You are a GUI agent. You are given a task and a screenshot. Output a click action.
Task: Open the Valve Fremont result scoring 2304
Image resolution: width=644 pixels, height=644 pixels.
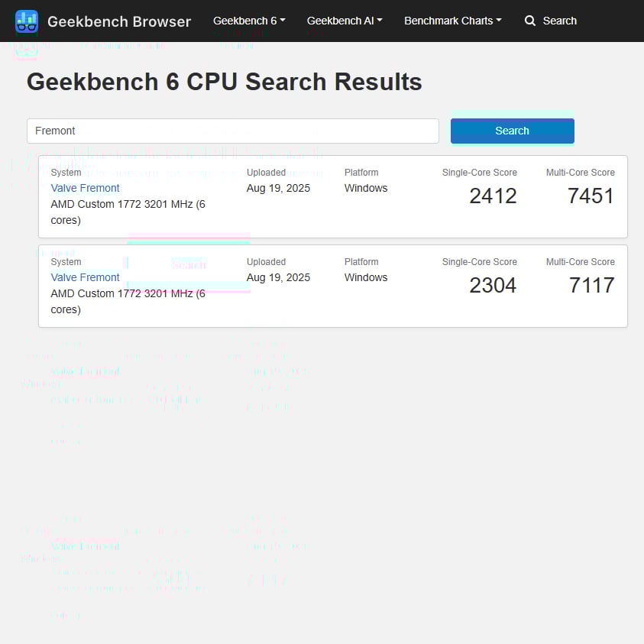pos(85,277)
